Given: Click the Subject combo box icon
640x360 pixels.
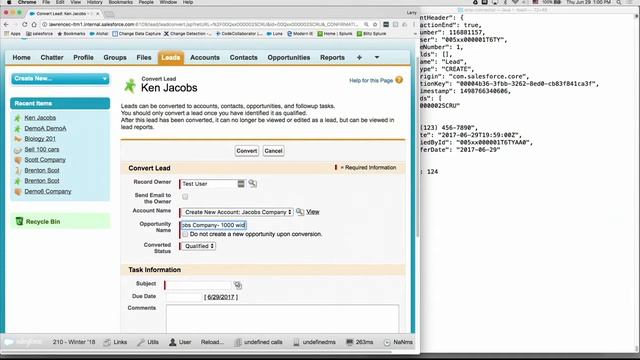Looking at the screenshot, I should (x=238, y=285).
